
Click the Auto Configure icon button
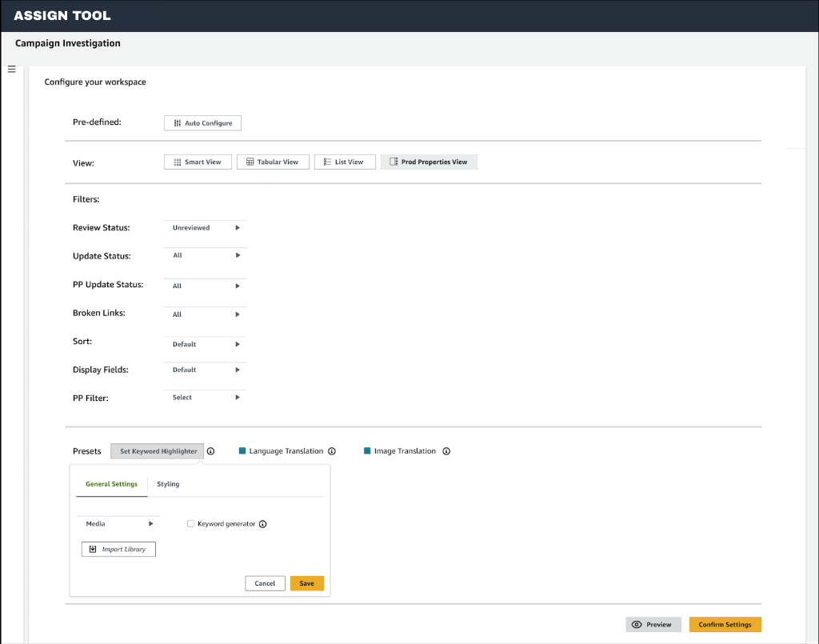176,122
